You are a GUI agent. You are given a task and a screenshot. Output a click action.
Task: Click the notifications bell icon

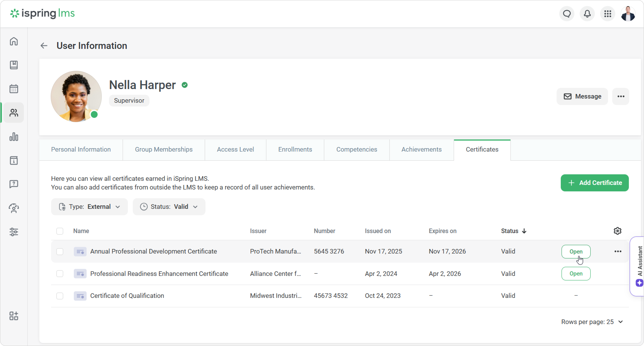(587, 14)
